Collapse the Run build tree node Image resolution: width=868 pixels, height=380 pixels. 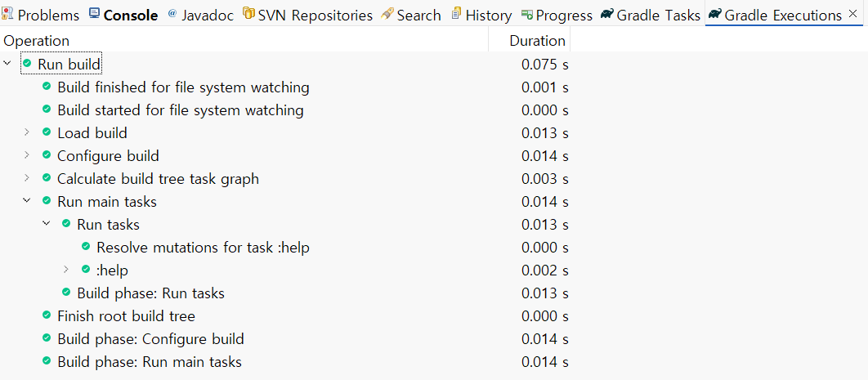point(7,64)
